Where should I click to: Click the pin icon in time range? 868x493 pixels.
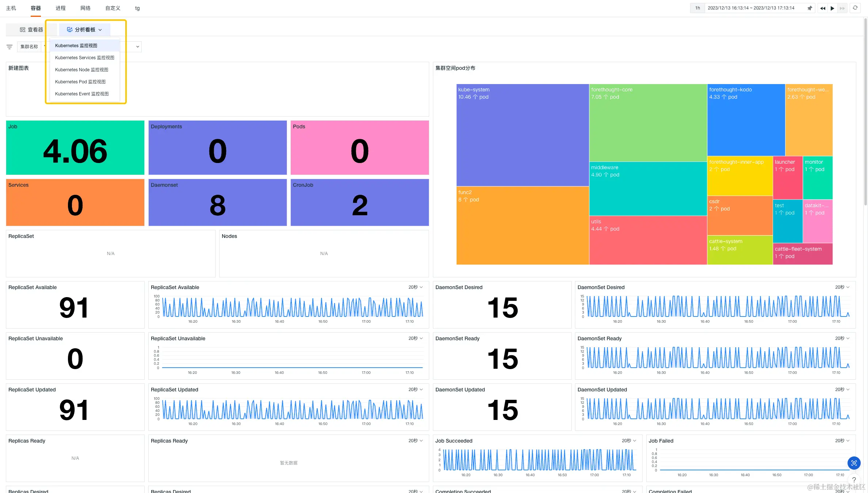point(810,8)
